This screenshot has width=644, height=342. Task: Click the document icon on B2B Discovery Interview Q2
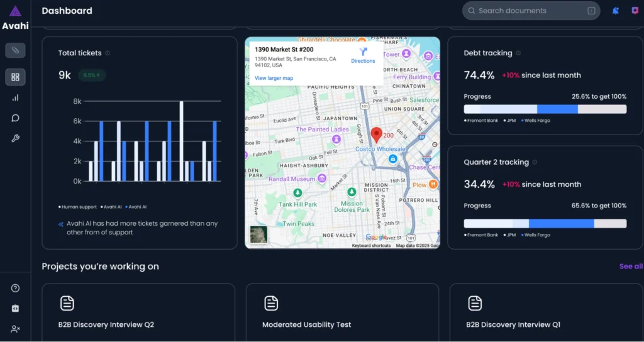pyautogui.click(x=67, y=304)
